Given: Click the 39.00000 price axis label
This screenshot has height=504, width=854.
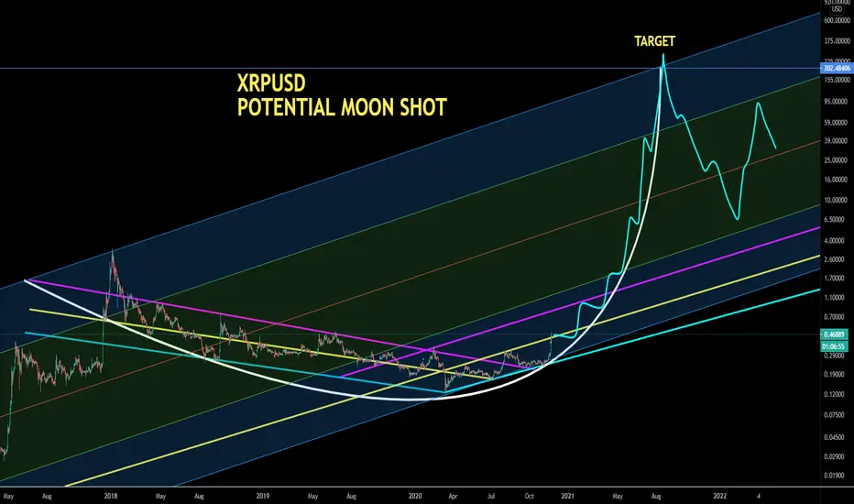Looking at the screenshot, I should (x=837, y=140).
